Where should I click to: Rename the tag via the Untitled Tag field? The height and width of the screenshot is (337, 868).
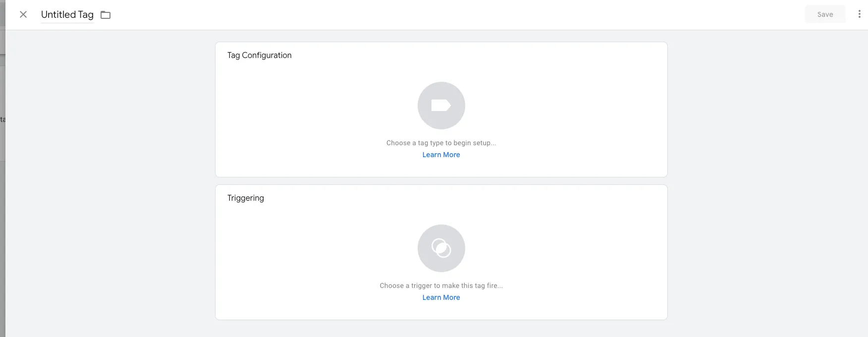(67, 15)
